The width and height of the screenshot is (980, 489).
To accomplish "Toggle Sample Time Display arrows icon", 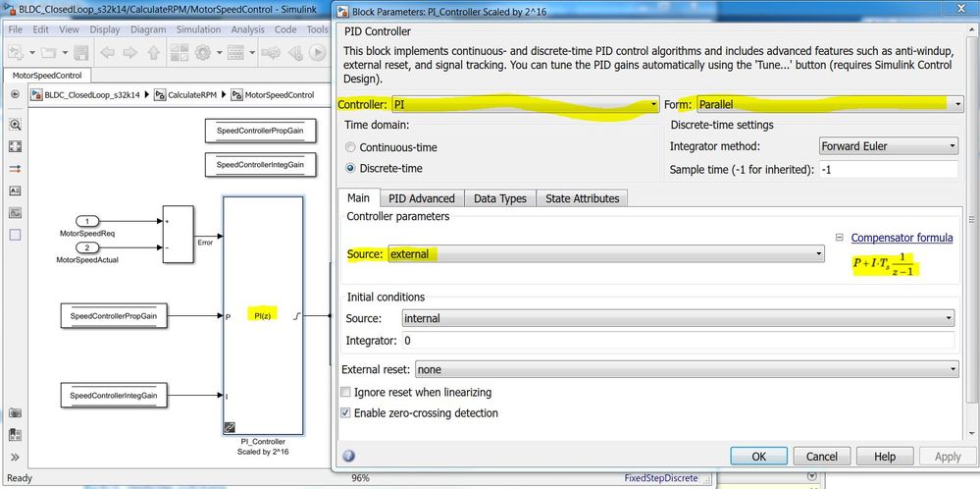I will (15, 168).
